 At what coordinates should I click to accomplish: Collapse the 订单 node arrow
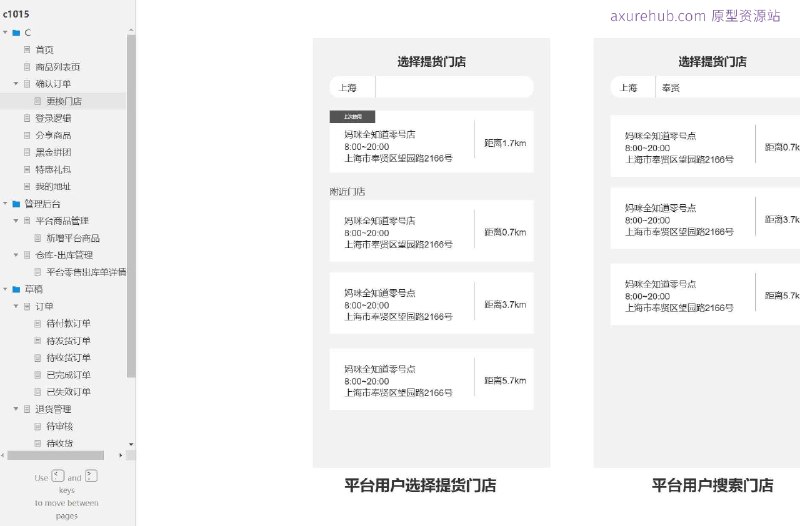pos(15,306)
